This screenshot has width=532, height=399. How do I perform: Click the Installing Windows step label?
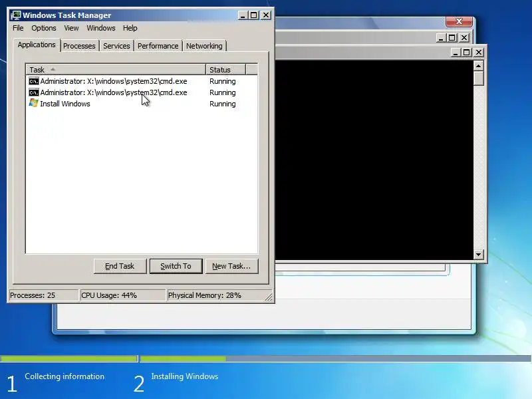click(185, 376)
